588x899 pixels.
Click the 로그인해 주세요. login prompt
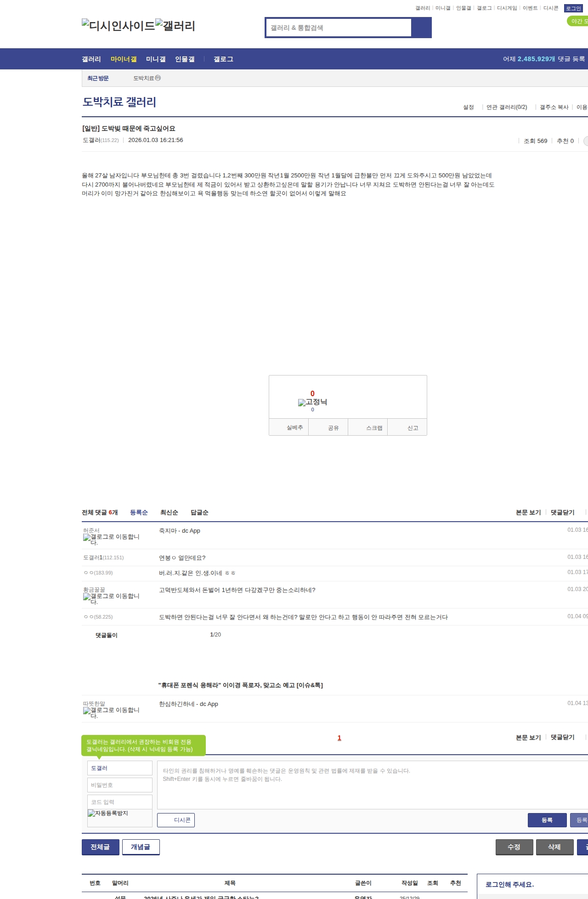pos(510,884)
